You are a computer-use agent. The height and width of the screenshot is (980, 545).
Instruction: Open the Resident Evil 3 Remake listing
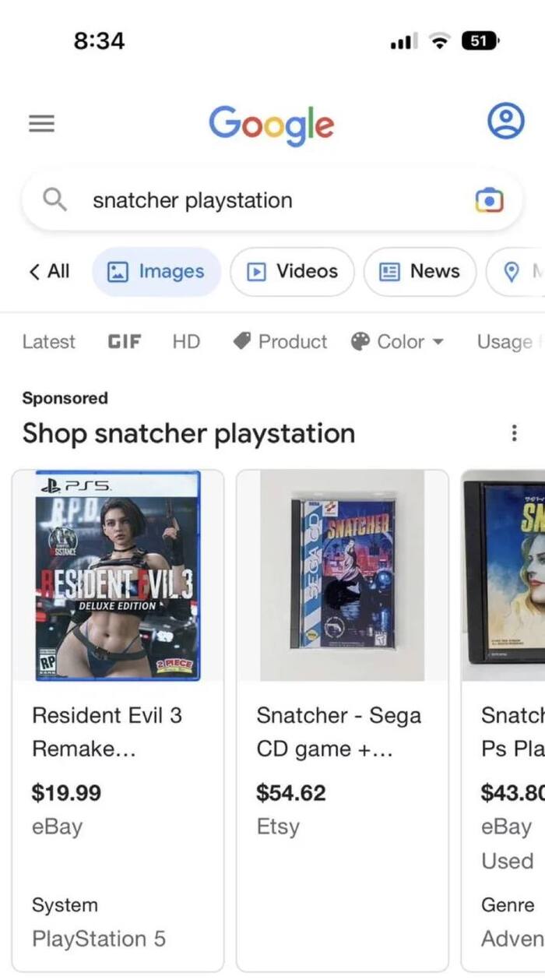[x=118, y=720]
